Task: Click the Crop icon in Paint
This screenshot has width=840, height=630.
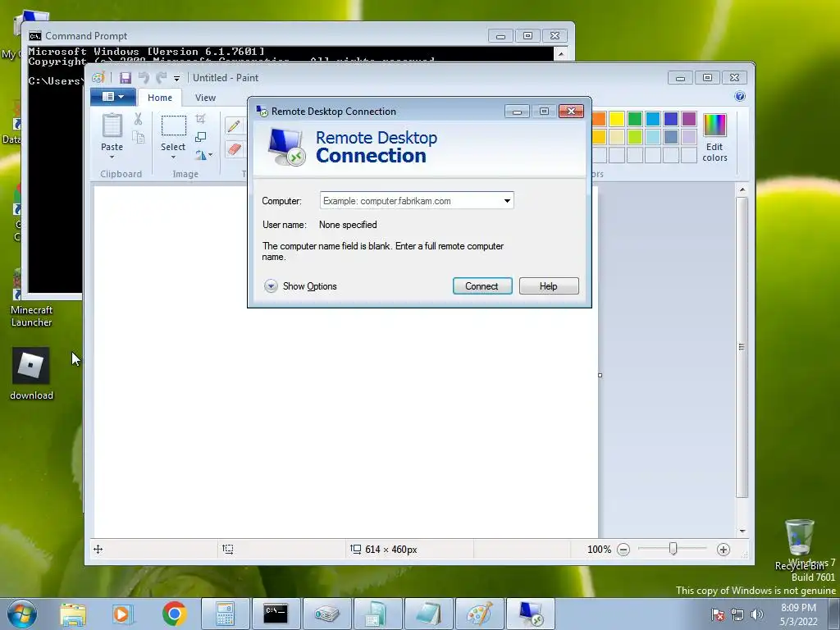Action: 200,119
